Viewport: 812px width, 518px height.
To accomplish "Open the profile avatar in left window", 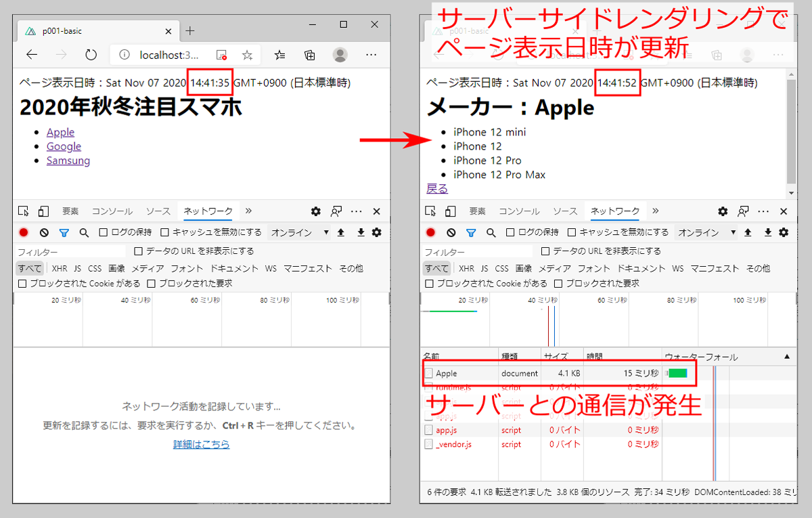I will click(x=340, y=55).
